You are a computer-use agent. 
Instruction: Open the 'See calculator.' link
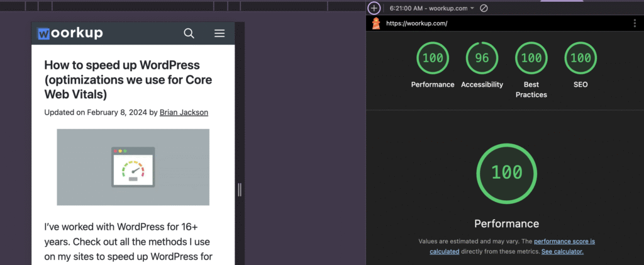(562, 252)
